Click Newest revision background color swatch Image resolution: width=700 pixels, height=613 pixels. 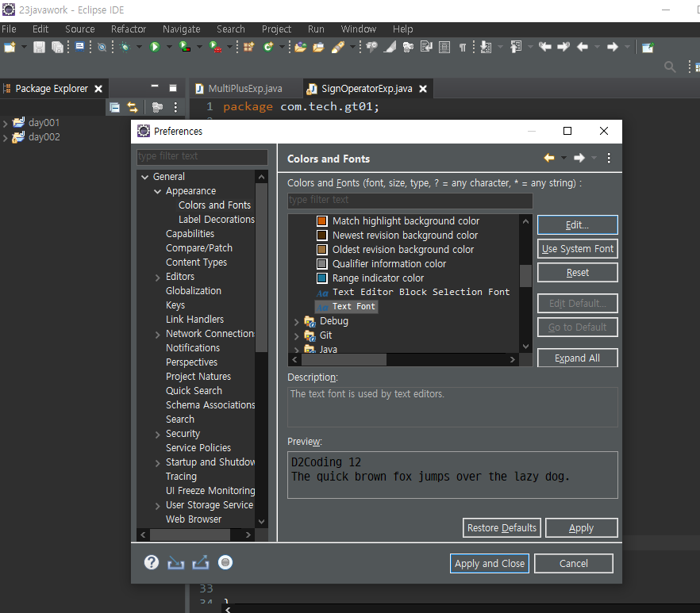322,235
